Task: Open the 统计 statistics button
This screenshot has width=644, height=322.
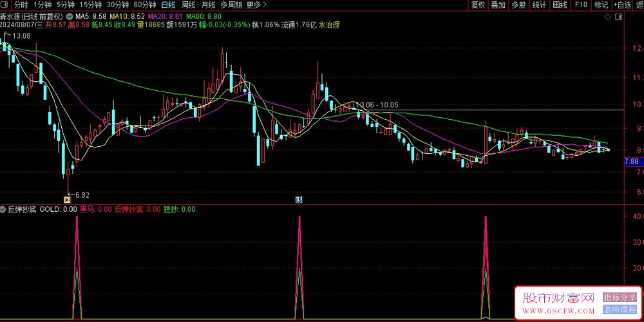Action: click(x=540, y=5)
